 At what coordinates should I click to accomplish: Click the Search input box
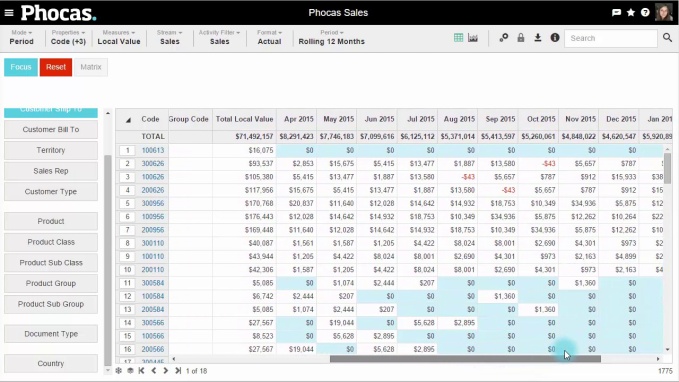611,38
